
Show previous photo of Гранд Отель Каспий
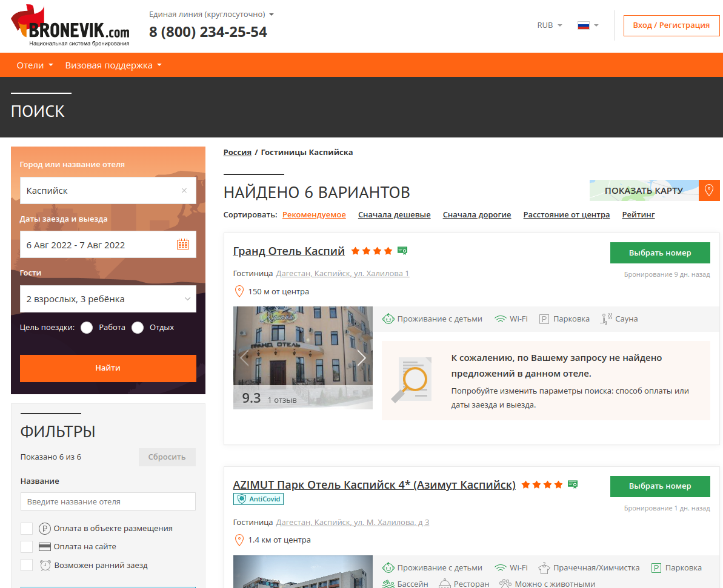click(x=244, y=358)
